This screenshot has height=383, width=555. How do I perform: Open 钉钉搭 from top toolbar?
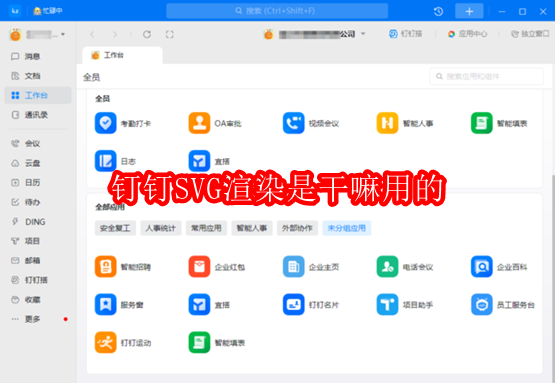pos(406,34)
